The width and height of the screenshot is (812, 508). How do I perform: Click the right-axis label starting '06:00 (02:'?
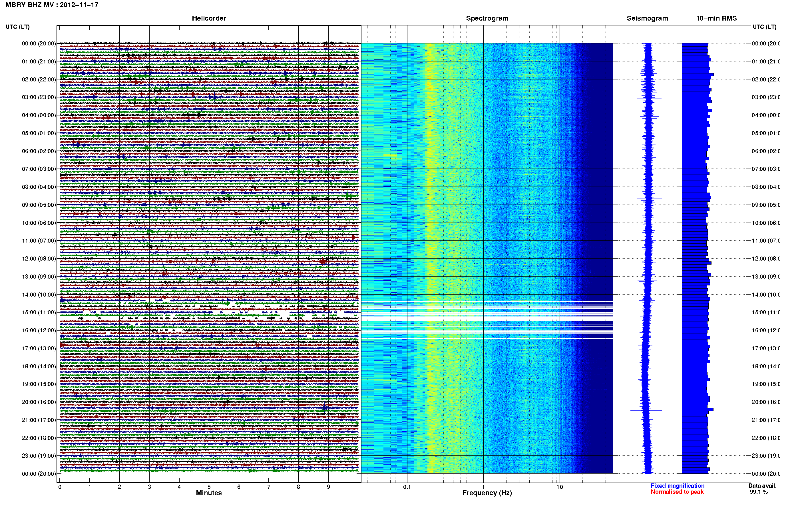pyautogui.click(x=766, y=151)
